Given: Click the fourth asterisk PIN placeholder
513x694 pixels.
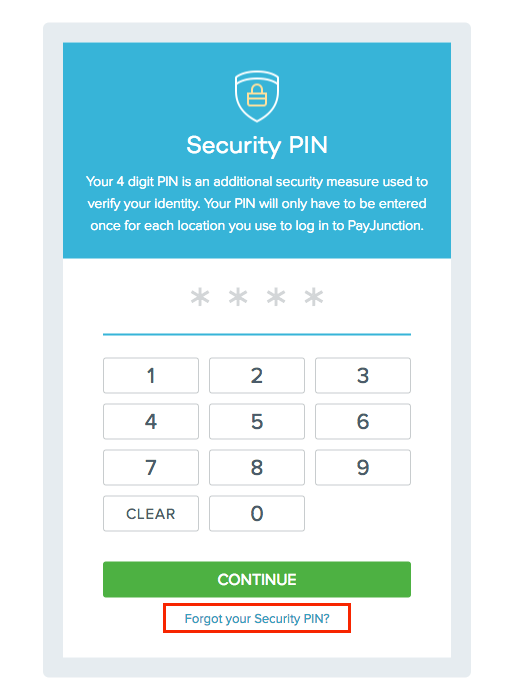Looking at the screenshot, I should (x=314, y=297).
